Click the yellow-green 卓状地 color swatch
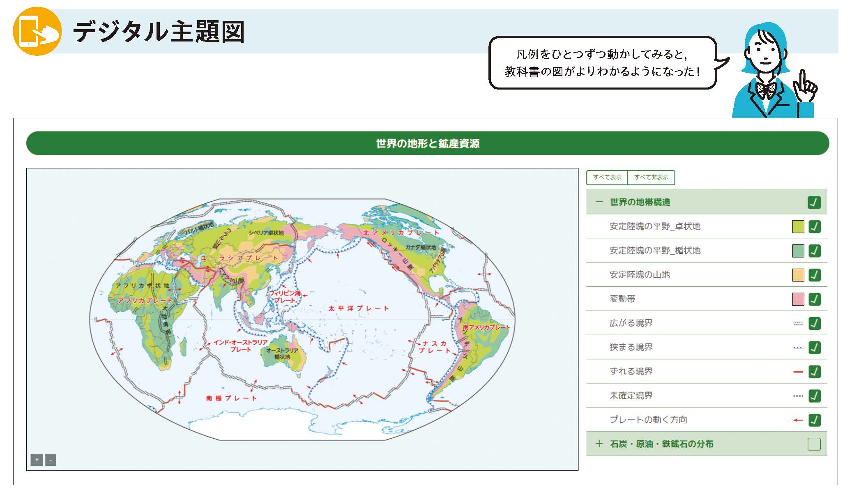 pos(798,227)
